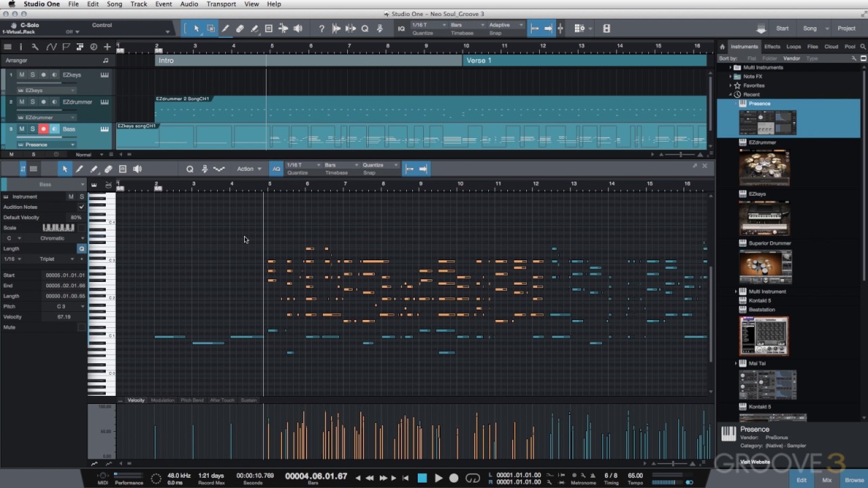868x488 pixels.
Task: Toggle the Mute checkbox in the note inspector
Action: (81, 327)
